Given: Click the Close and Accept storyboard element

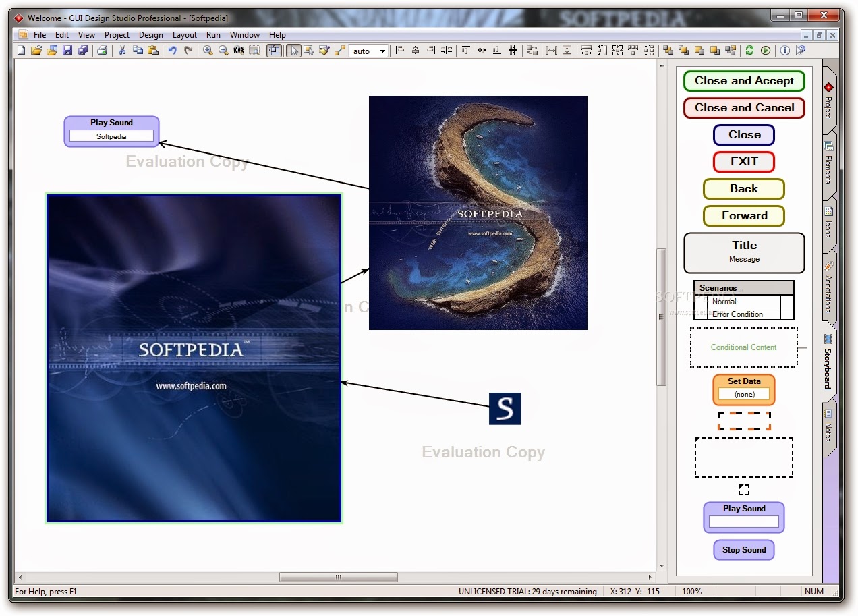Looking at the screenshot, I should click(x=743, y=81).
